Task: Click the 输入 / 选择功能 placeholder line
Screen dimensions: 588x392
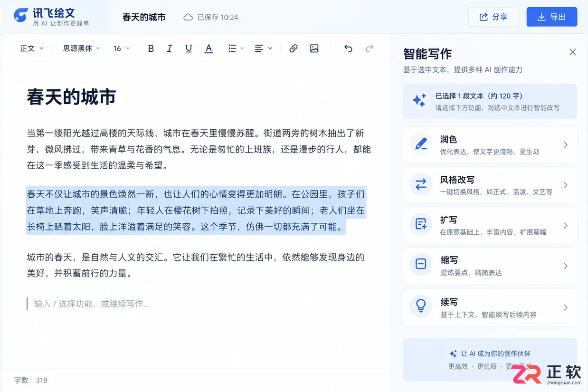Action: point(92,304)
